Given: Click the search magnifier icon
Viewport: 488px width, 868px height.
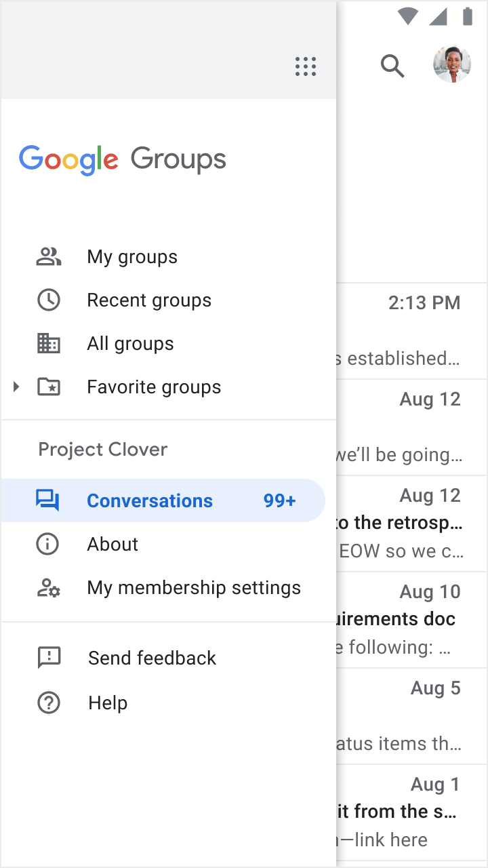Looking at the screenshot, I should (392, 66).
